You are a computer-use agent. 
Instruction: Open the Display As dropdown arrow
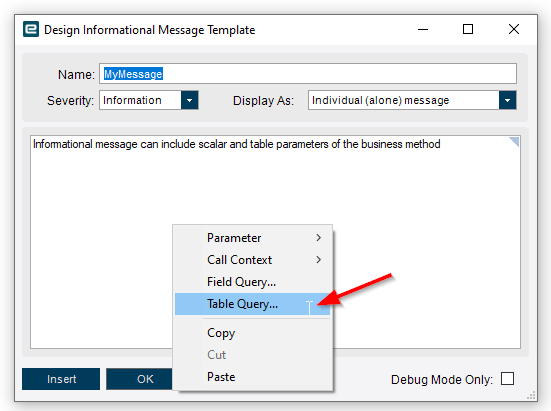pyautogui.click(x=507, y=100)
